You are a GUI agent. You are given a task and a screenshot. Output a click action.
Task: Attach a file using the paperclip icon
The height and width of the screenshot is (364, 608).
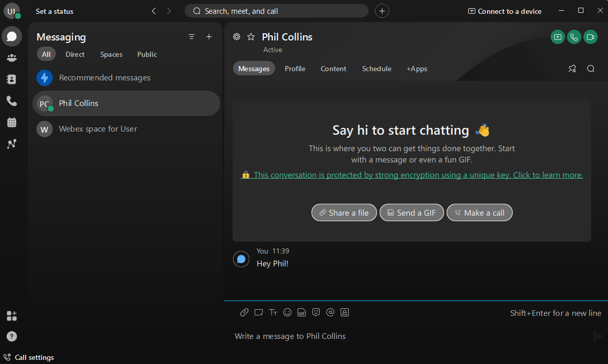coord(244,312)
